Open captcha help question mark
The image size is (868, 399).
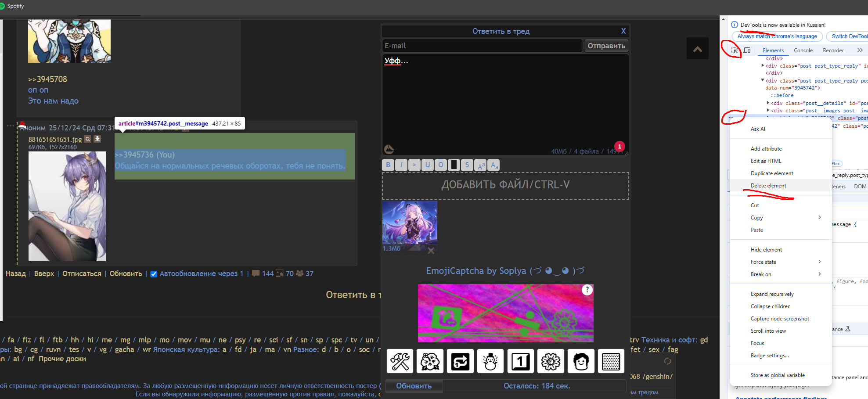coord(587,290)
